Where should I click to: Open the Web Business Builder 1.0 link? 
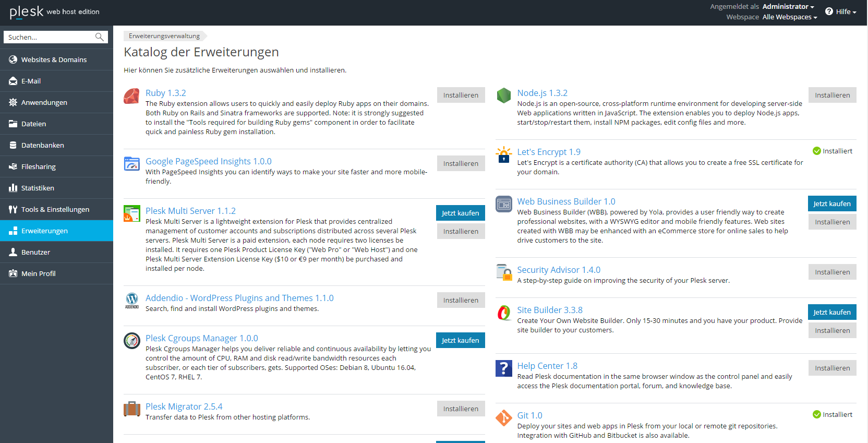point(566,201)
